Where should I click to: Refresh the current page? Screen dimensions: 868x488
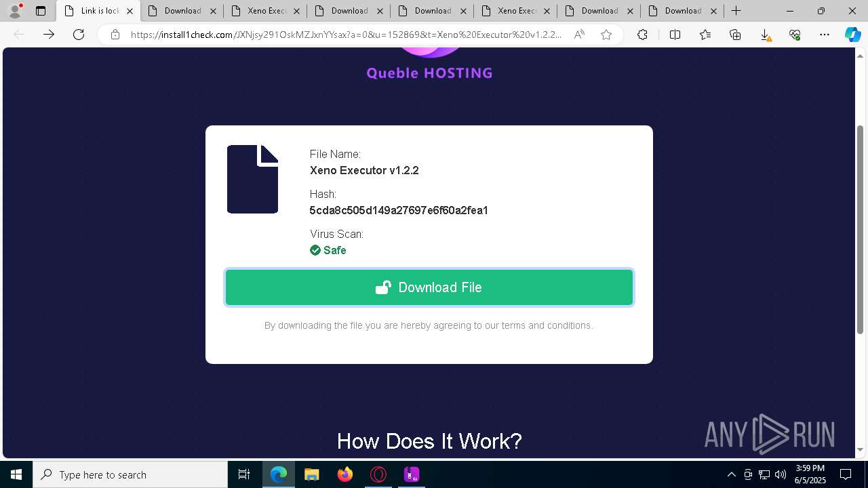tap(79, 35)
